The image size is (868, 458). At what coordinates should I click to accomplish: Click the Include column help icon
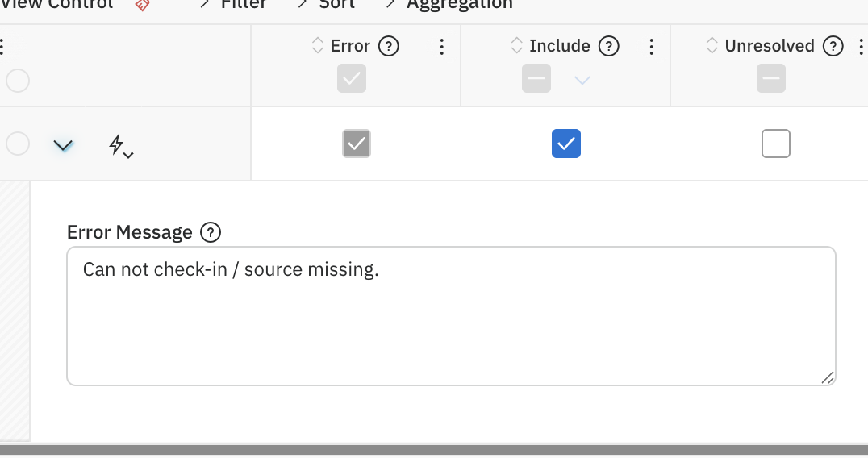609,47
